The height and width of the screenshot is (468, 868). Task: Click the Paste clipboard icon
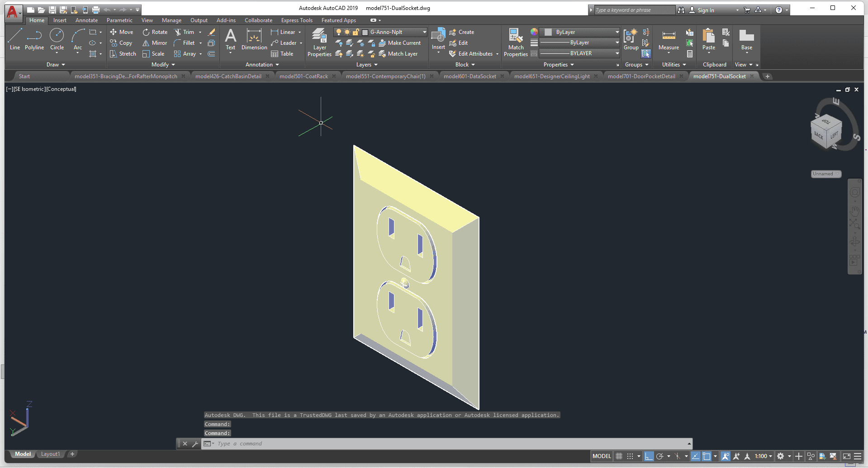708,39
